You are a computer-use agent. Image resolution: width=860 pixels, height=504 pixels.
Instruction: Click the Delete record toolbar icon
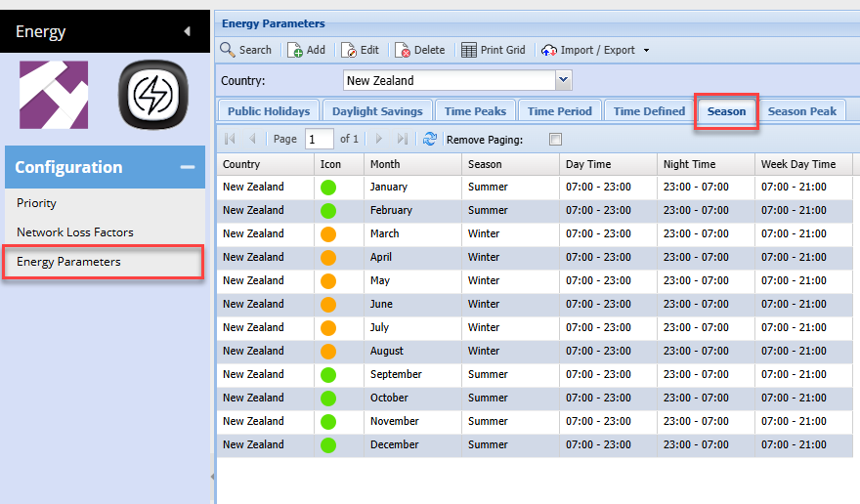(402, 50)
